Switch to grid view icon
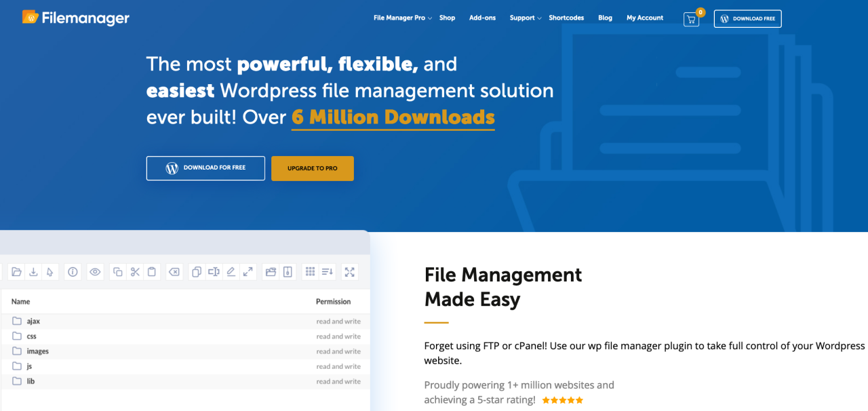 point(310,272)
